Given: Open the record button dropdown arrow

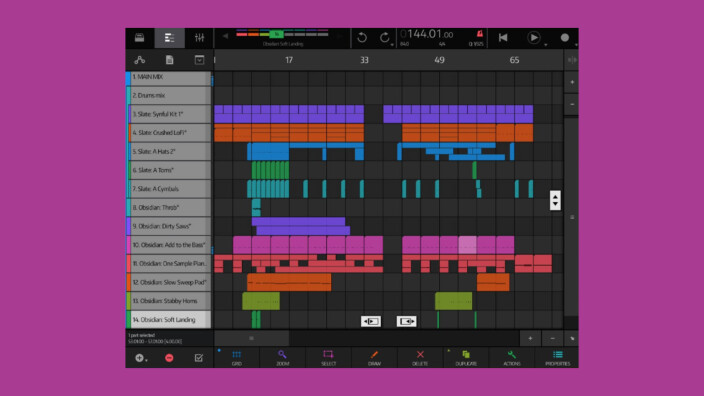Looking at the screenshot, I should [576, 45].
